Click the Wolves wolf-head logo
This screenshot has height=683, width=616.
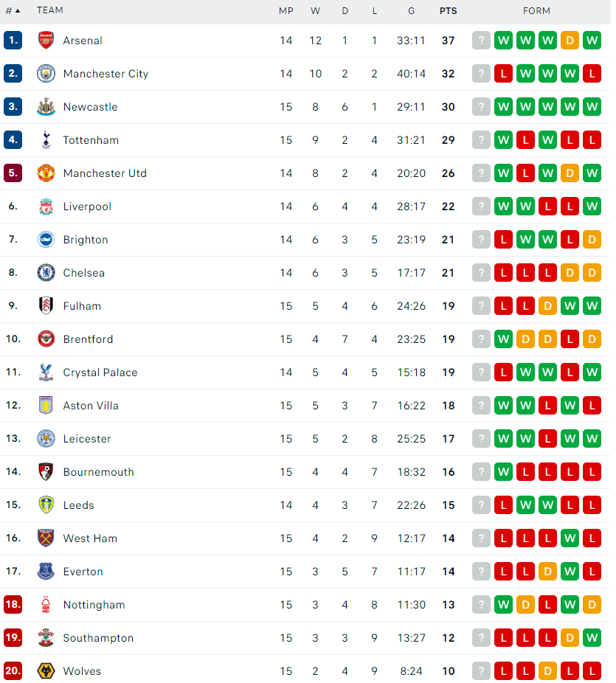pyautogui.click(x=46, y=670)
